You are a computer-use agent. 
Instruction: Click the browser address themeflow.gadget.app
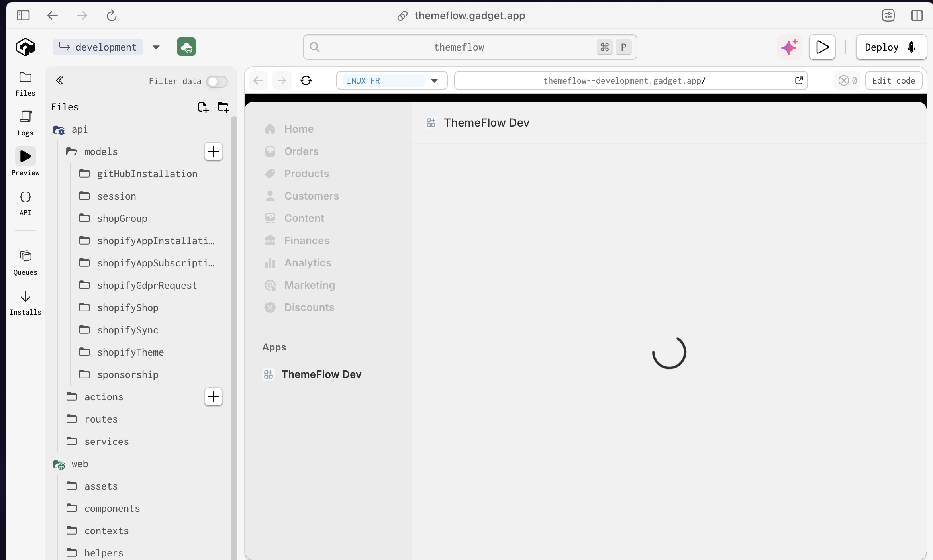(470, 16)
